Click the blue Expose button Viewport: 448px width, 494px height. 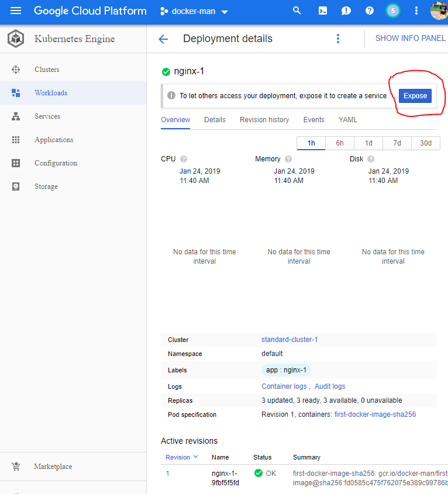(415, 96)
